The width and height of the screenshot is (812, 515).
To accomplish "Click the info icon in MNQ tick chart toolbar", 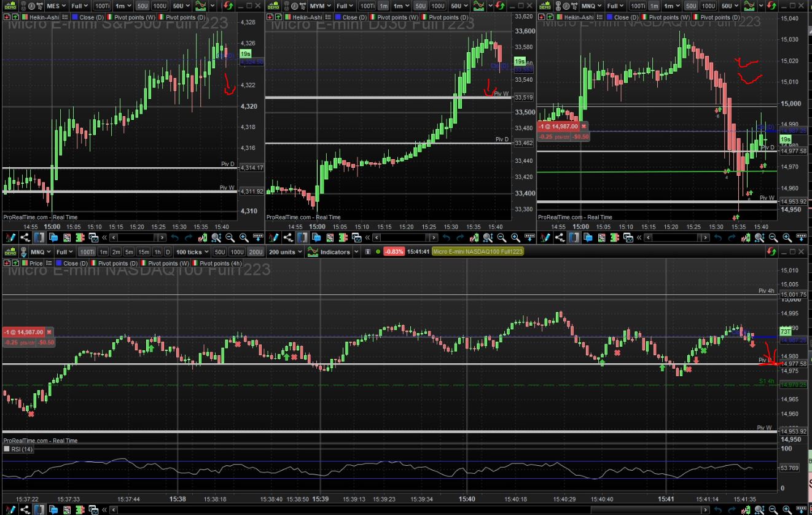I will [368, 251].
